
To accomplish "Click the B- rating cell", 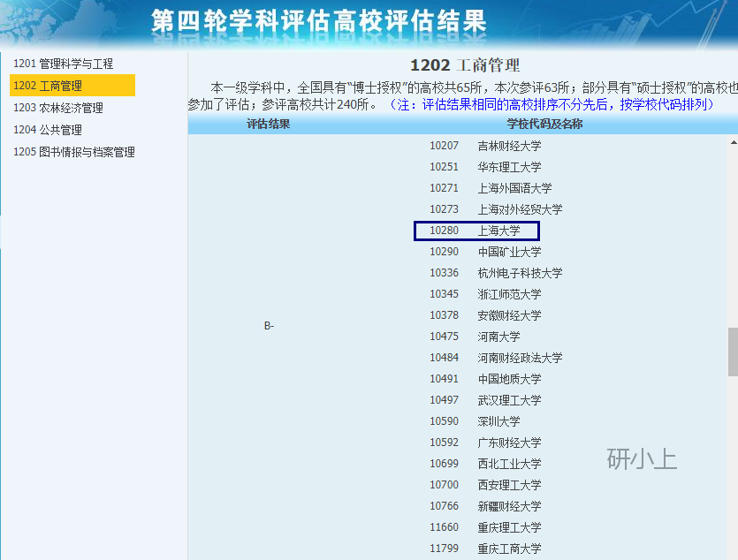I will tap(269, 326).
